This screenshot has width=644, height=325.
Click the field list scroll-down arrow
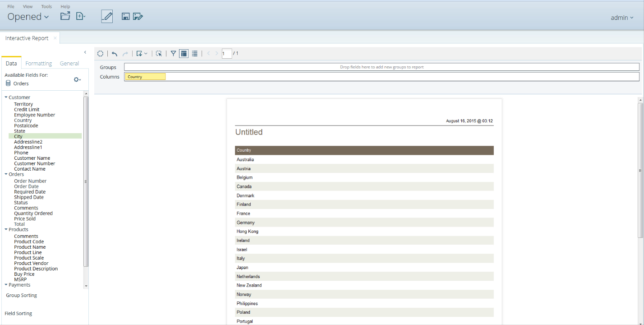86,286
